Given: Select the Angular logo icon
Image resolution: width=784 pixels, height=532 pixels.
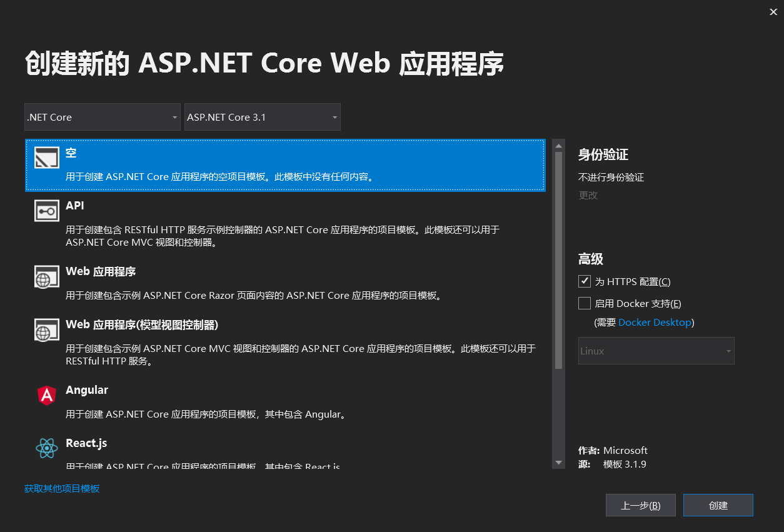Looking at the screenshot, I should tap(47, 395).
